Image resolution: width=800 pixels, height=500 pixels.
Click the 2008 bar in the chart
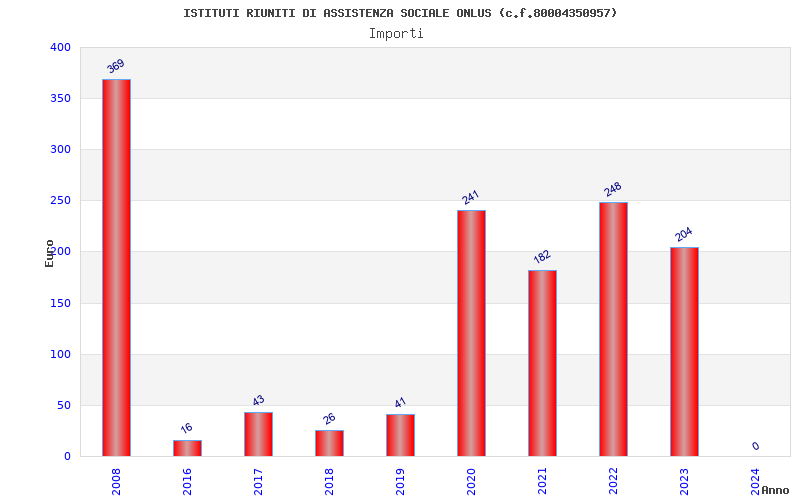coord(116,268)
